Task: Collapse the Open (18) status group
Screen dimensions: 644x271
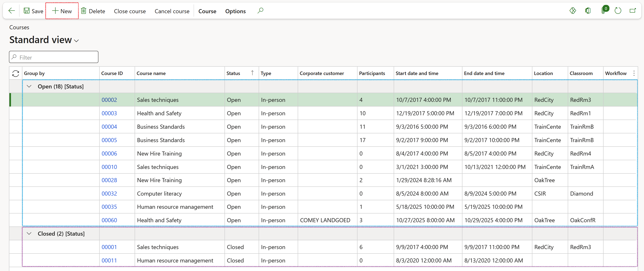Action: coord(29,86)
